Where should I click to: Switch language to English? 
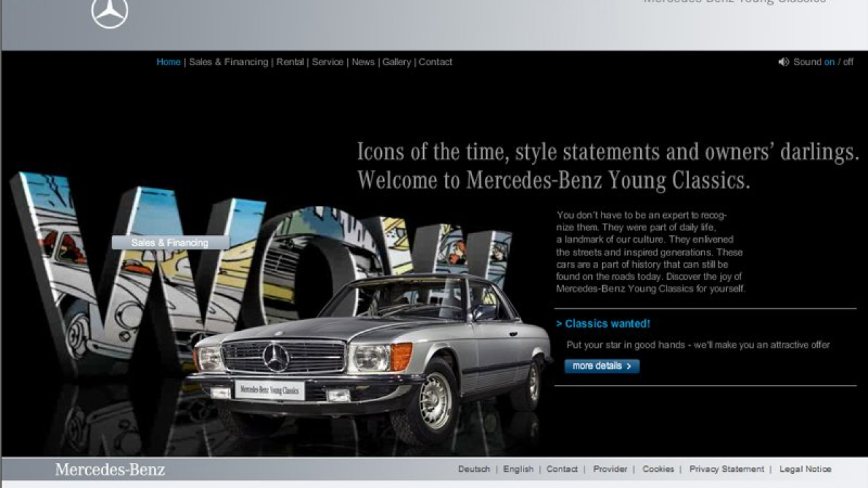518,469
